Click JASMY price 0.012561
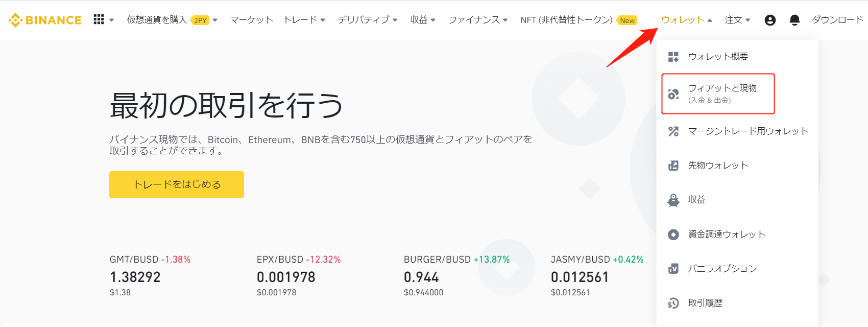This screenshot has height=327, width=868. tap(580, 277)
